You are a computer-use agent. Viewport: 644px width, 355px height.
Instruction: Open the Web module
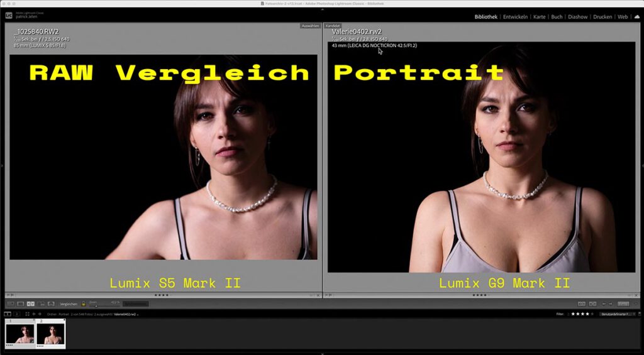623,17
